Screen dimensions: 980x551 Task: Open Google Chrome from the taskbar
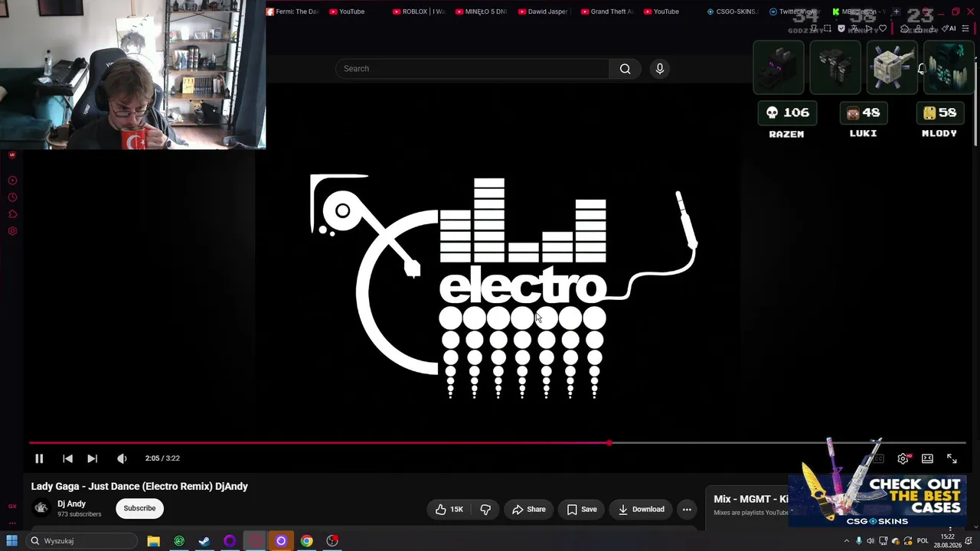point(306,541)
